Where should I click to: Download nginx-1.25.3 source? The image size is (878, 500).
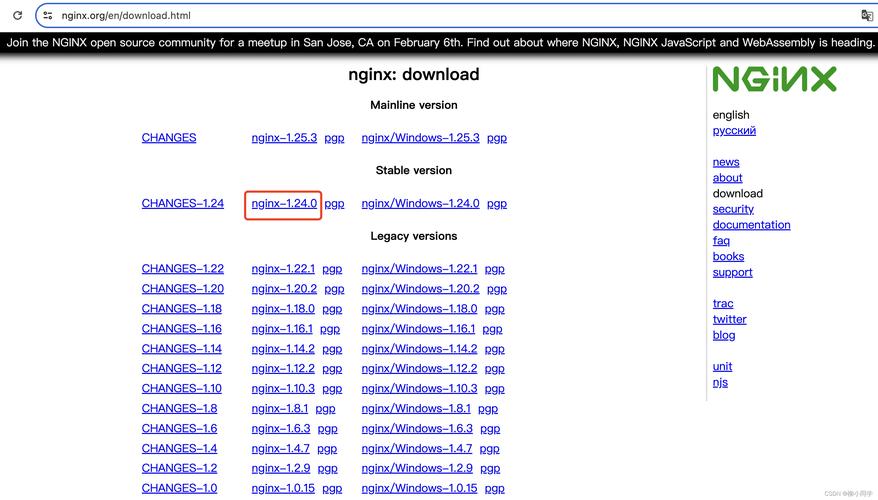[x=284, y=138]
